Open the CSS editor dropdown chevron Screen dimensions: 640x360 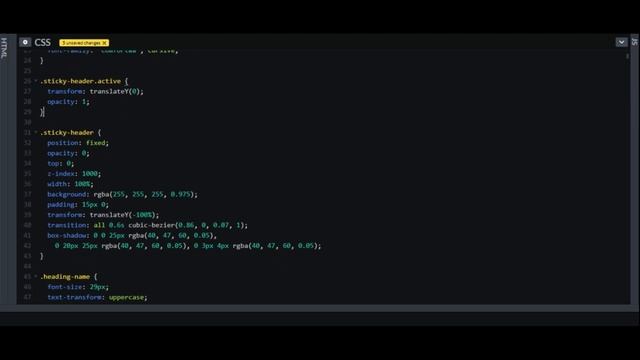pos(621,42)
